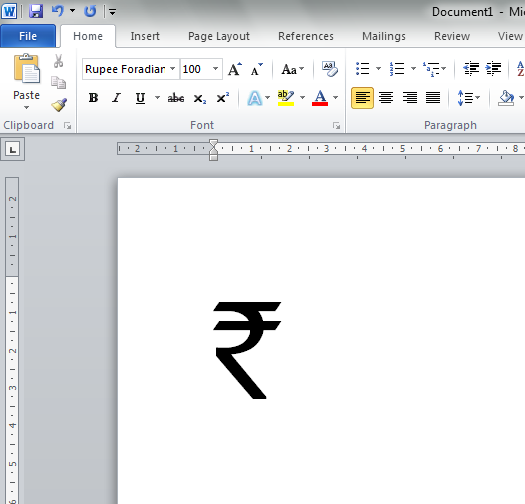Click the tab selector box left of ruler
The image size is (525, 504).
pyautogui.click(x=13, y=149)
